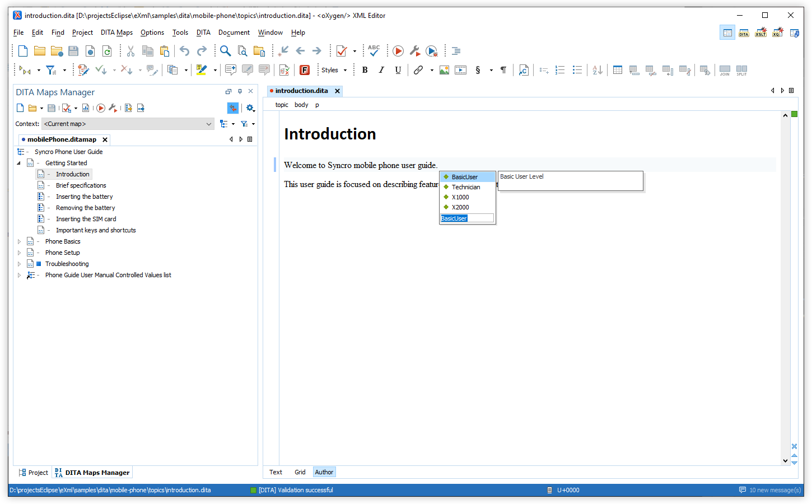The height and width of the screenshot is (504, 812).
Task: Click the Validate document checkmark icon
Action: pos(342,51)
